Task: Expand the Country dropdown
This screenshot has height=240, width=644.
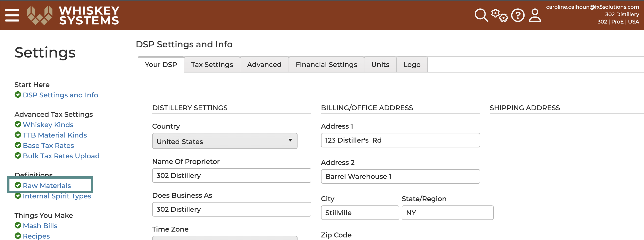Action: [x=225, y=141]
